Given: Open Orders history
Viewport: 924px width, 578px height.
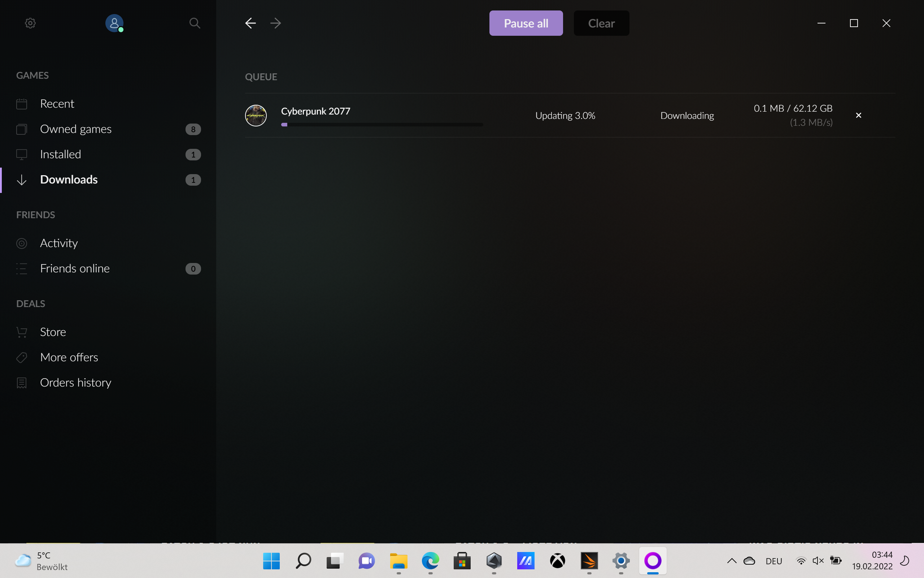Looking at the screenshot, I should pyautogui.click(x=108, y=382).
